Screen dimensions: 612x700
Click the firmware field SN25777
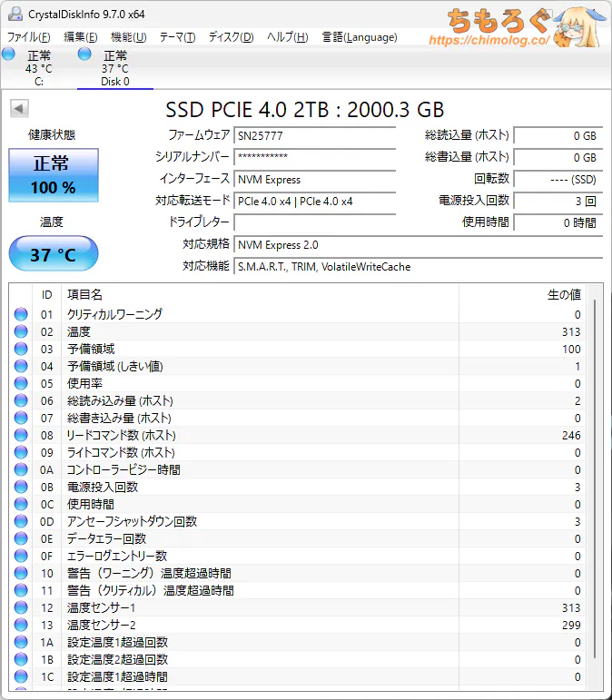click(315, 135)
